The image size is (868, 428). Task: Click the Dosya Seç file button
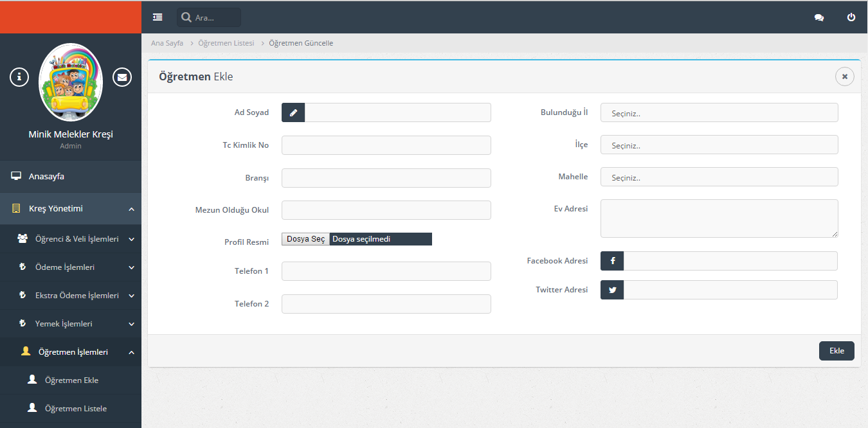coord(305,239)
